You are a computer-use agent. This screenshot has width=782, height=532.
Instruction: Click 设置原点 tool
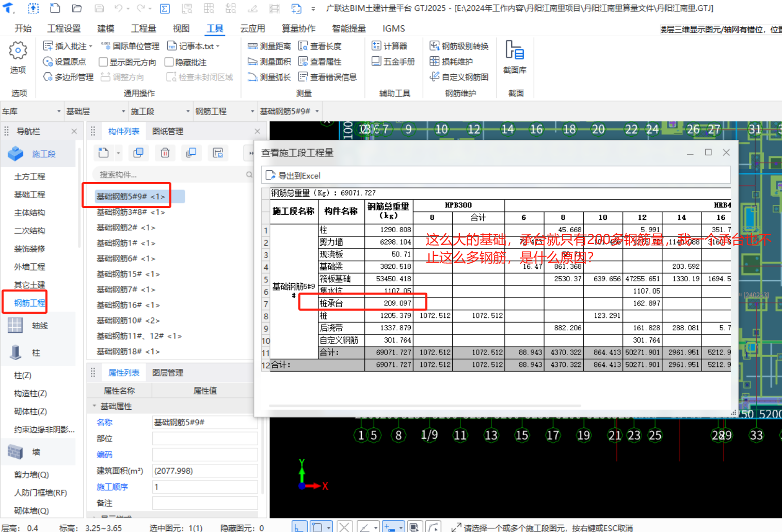65,61
